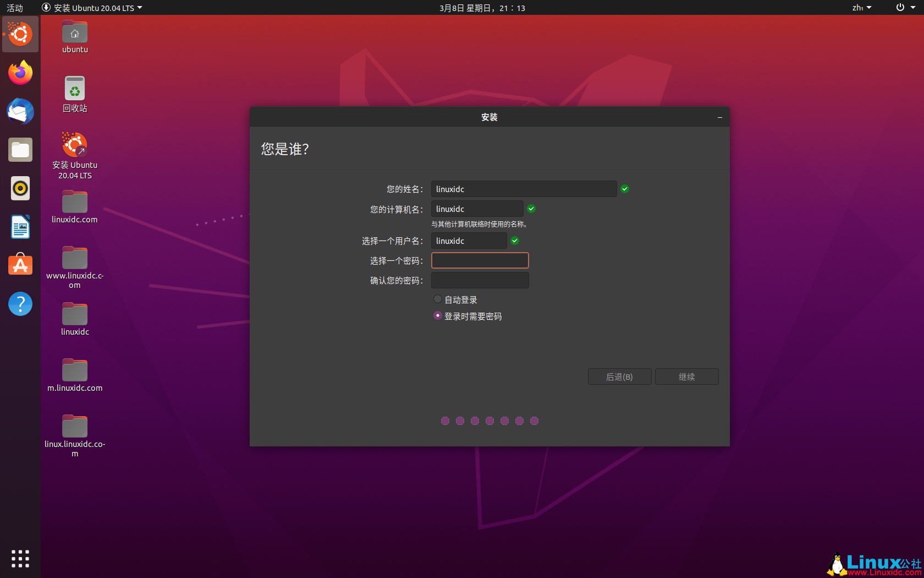The width and height of the screenshot is (924, 578).
Task: Show all applications grid
Action: pos(20,558)
